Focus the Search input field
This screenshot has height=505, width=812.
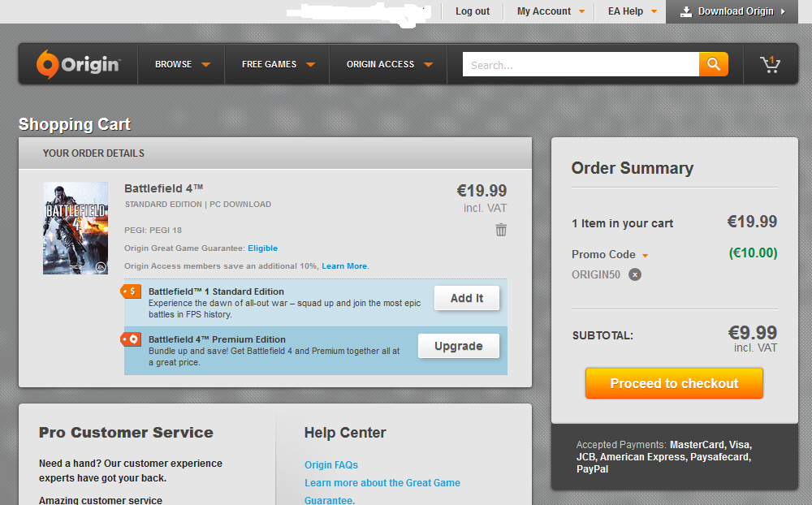pyautogui.click(x=581, y=64)
